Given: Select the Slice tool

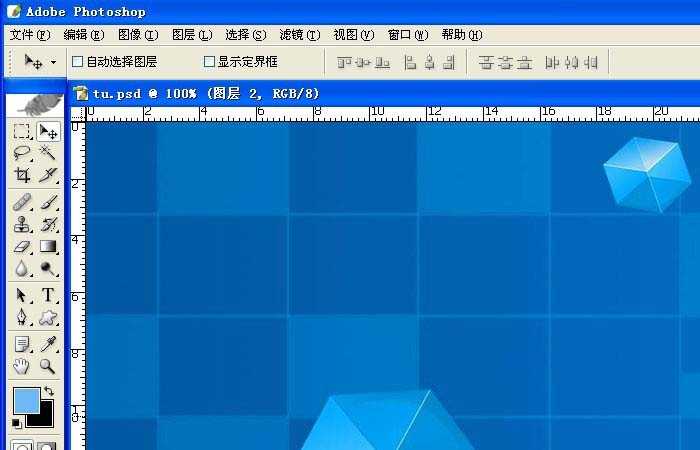Looking at the screenshot, I should (48, 175).
